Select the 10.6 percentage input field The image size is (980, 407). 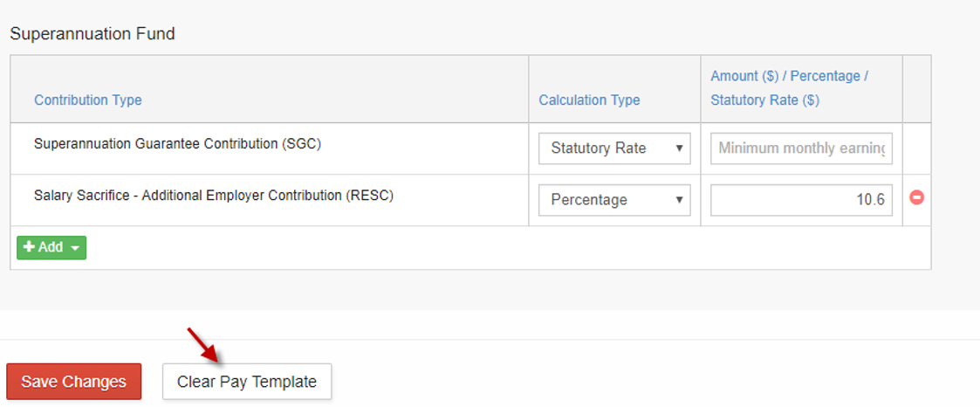tap(801, 200)
